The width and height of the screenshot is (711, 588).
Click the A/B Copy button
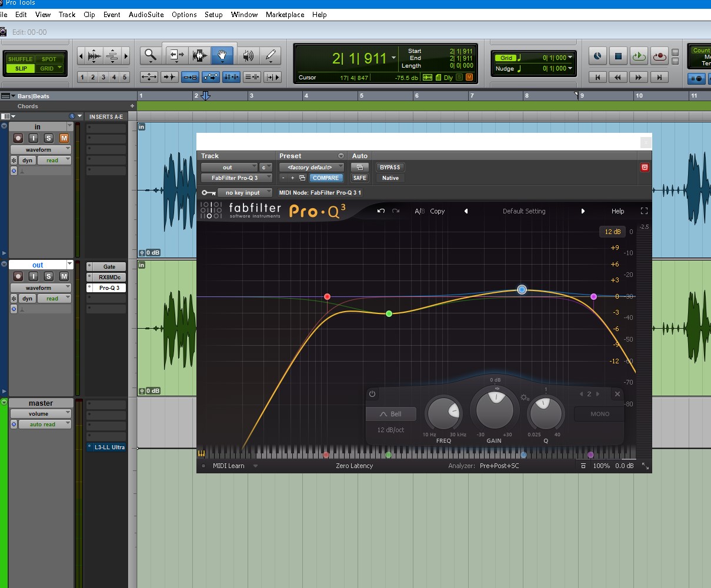[438, 211]
